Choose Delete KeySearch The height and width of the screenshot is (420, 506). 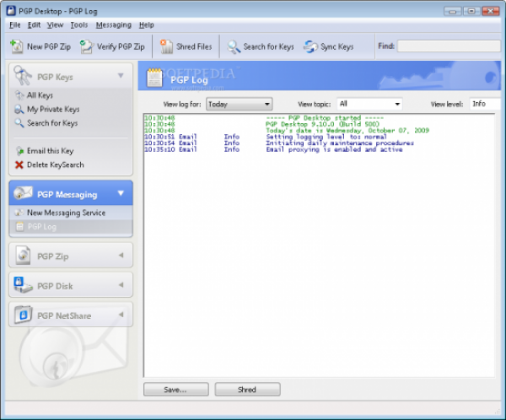56,165
